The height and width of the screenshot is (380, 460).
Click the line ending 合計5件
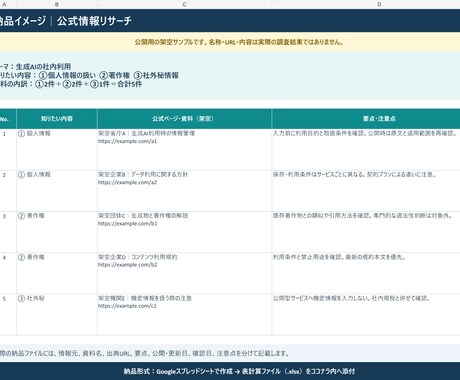pyautogui.click(x=71, y=84)
